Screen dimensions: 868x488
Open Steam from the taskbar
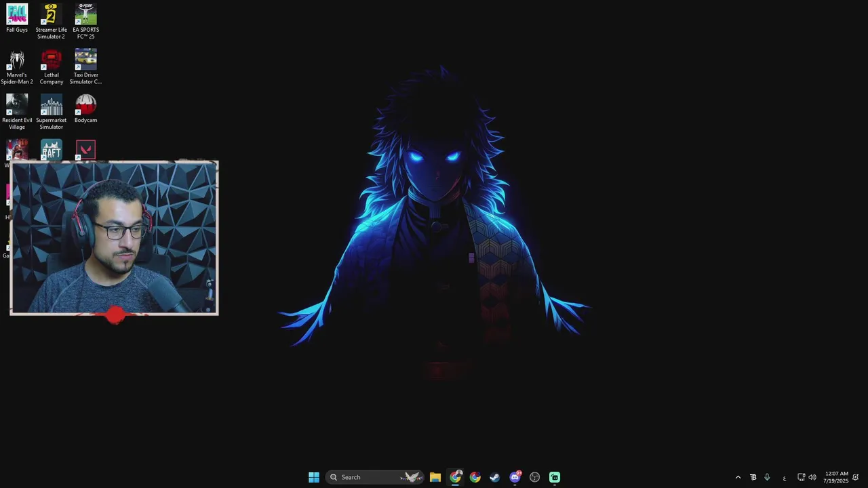tap(495, 477)
